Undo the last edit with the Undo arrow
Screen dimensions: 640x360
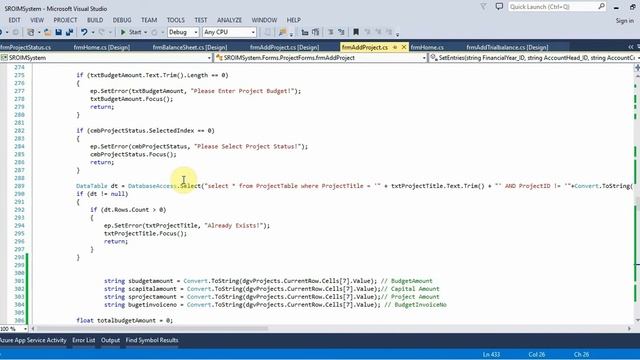click(84, 32)
